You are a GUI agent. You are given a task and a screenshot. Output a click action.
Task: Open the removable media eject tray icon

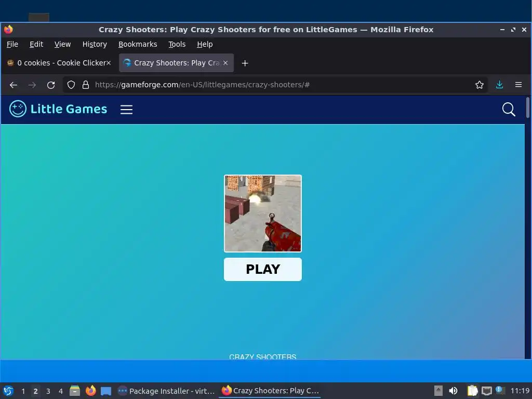point(438,391)
